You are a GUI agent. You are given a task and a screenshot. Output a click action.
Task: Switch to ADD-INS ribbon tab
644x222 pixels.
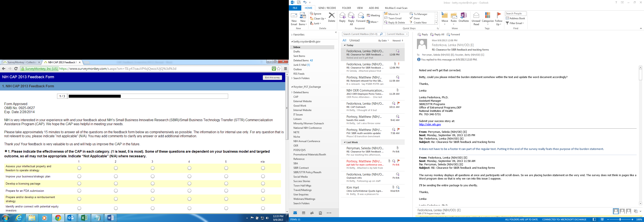[374, 8]
